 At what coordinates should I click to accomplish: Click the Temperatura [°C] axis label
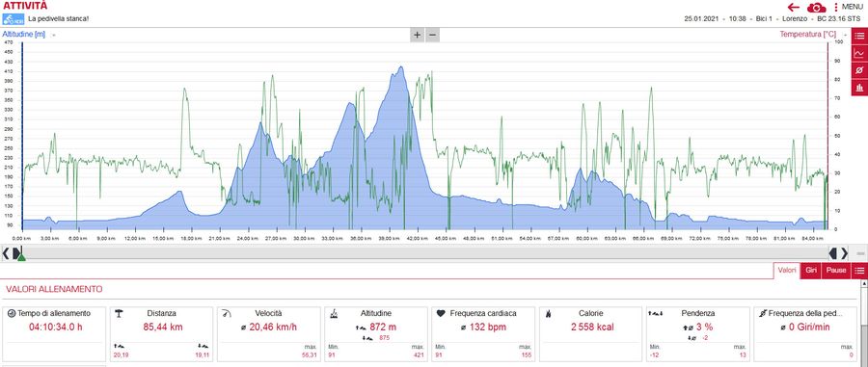(807, 35)
